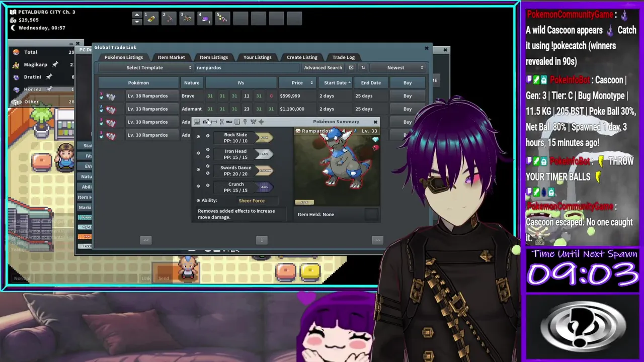This screenshot has width=644, height=362.
Task: Open the Create Listing tab
Action: coord(302,57)
